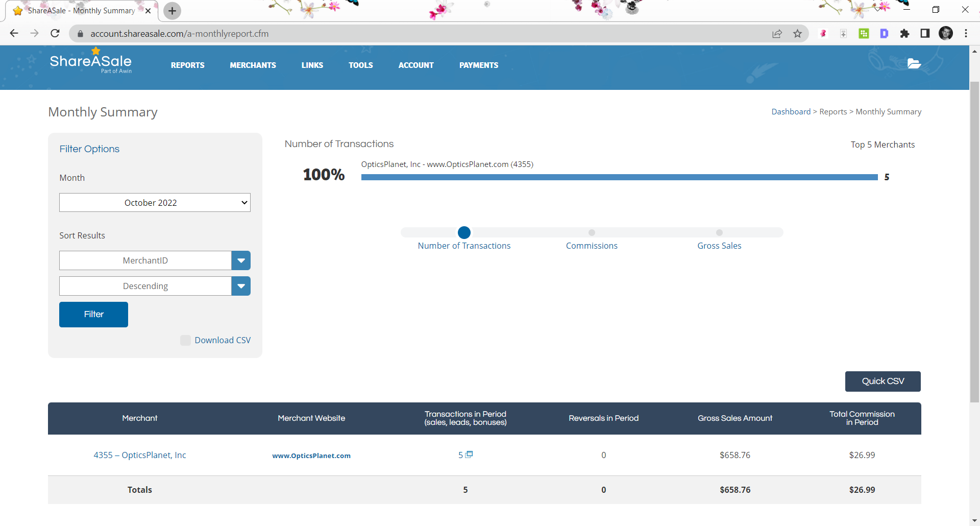Select Number of Transactions chart option
980x526 pixels.
pos(464,232)
